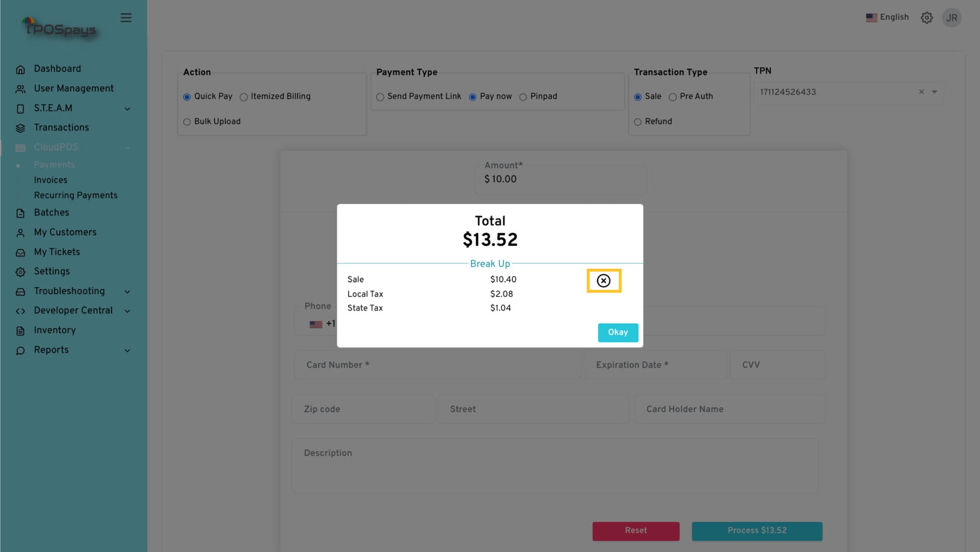
Task: Click the JR user avatar
Action: click(x=952, y=18)
